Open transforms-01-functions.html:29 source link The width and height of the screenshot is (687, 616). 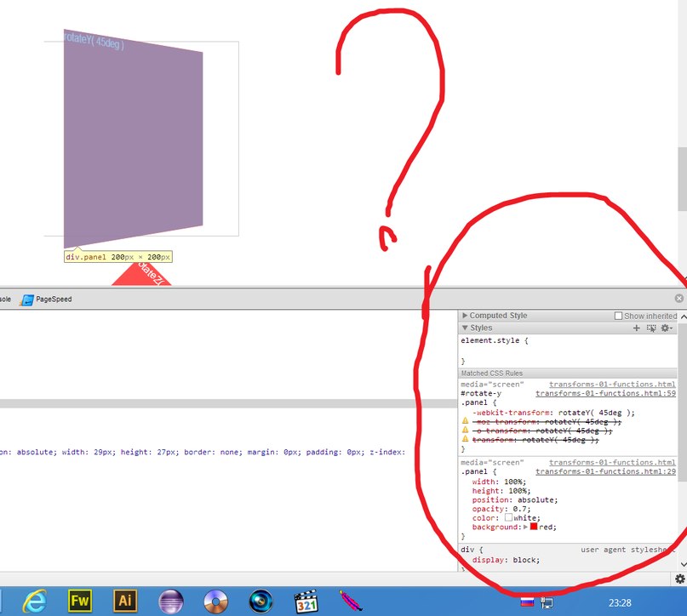(605, 471)
